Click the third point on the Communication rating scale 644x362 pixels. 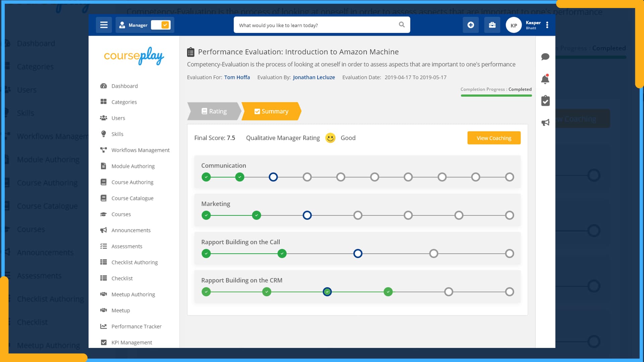[273, 177]
